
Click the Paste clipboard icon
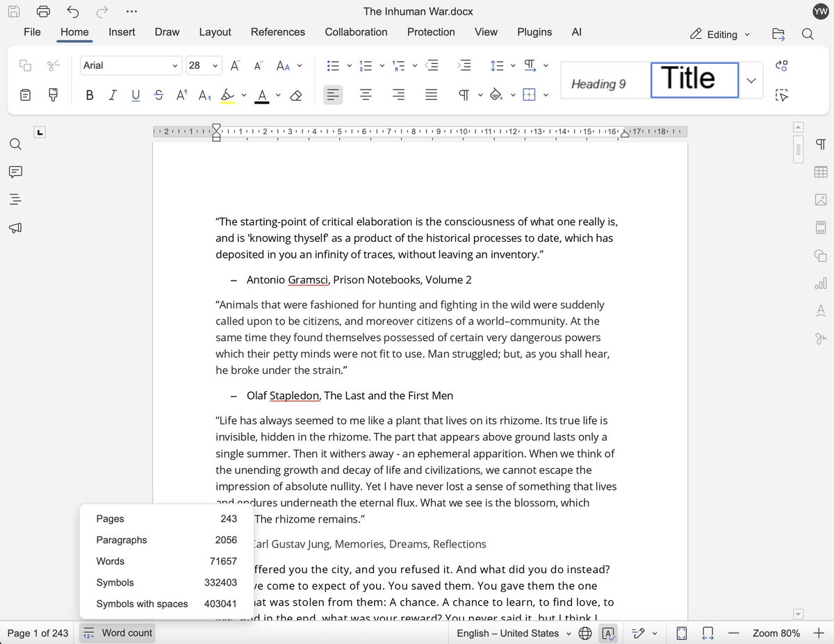click(x=26, y=95)
